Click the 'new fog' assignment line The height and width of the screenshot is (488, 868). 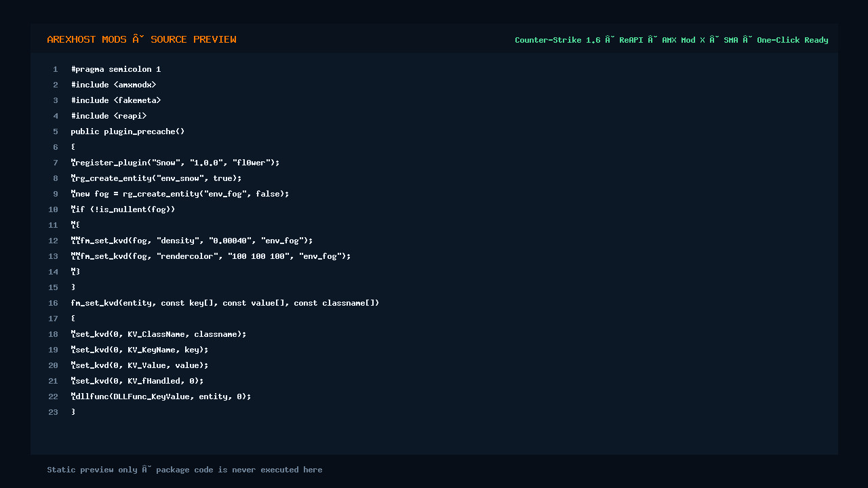[x=180, y=194]
